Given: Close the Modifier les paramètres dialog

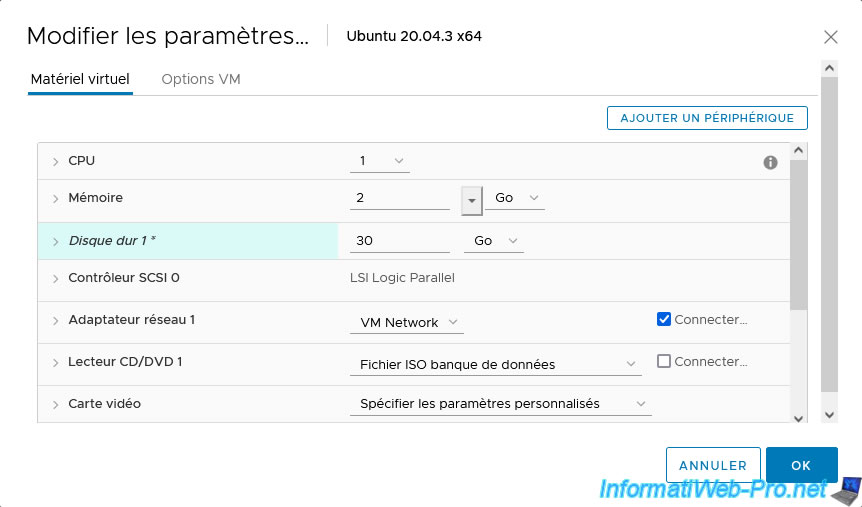Looking at the screenshot, I should [x=830, y=37].
